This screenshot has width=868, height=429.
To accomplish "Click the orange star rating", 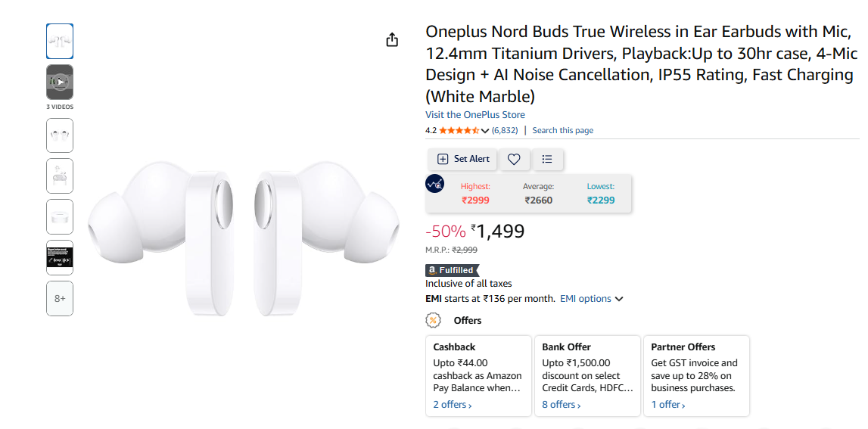I will tap(459, 130).
